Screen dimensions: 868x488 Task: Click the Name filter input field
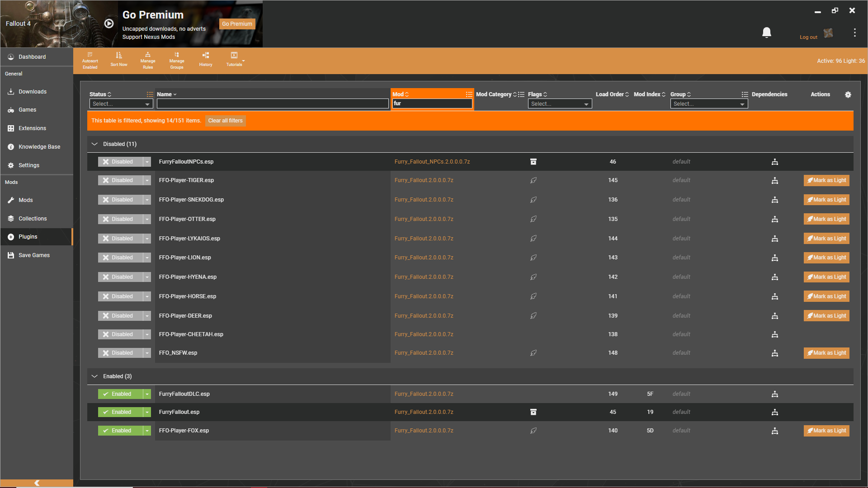[273, 104]
